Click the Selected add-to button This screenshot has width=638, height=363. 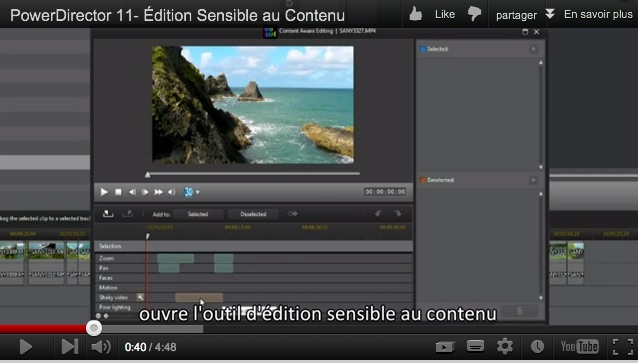point(198,214)
